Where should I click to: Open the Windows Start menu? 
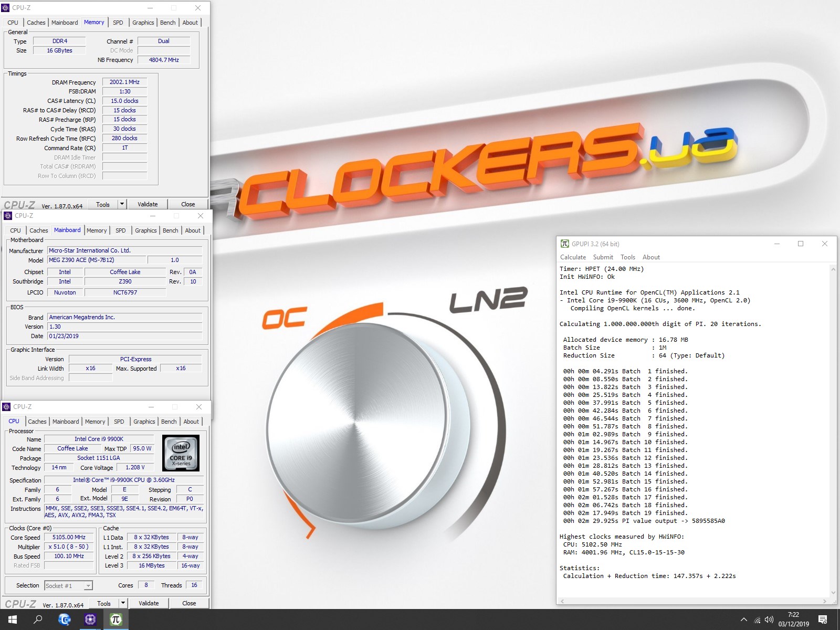coord(13,619)
